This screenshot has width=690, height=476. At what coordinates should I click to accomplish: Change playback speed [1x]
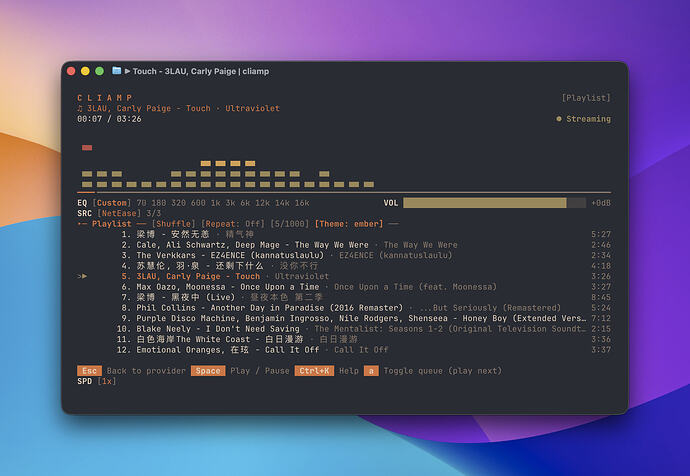point(107,381)
